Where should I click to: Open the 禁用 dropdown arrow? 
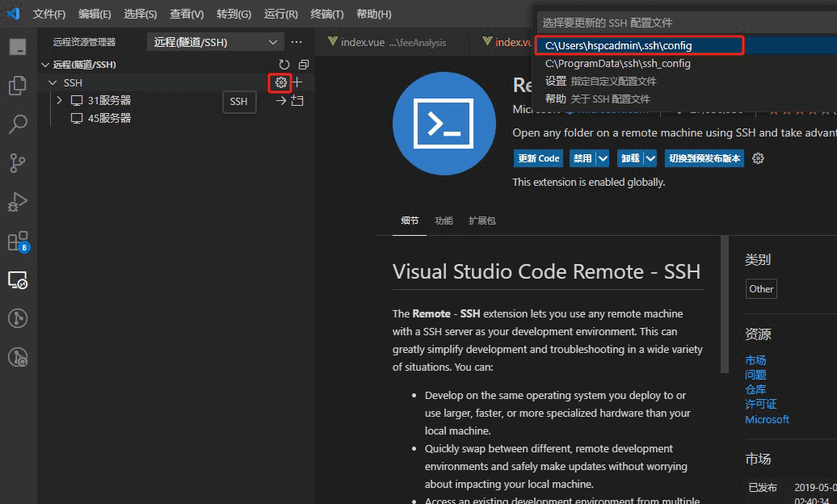point(603,158)
